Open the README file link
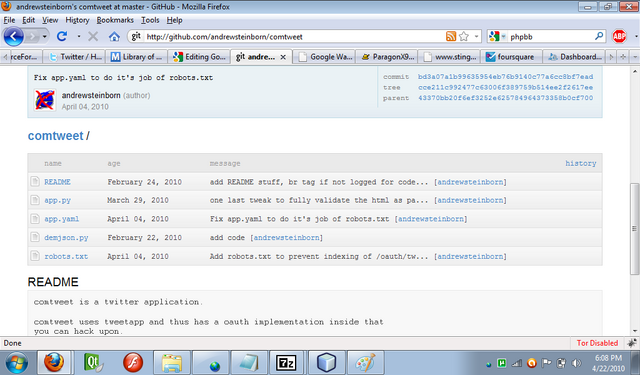This screenshot has width=640, height=375. pos(57,182)
